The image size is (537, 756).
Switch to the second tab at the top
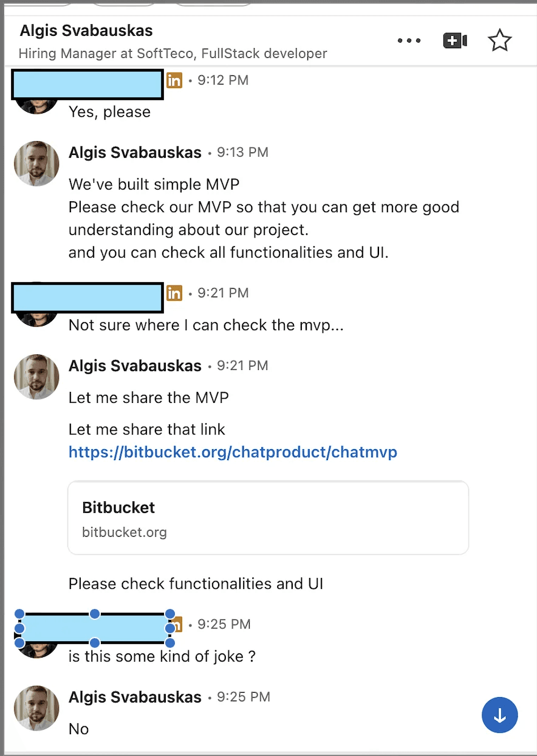click(121, 4)
